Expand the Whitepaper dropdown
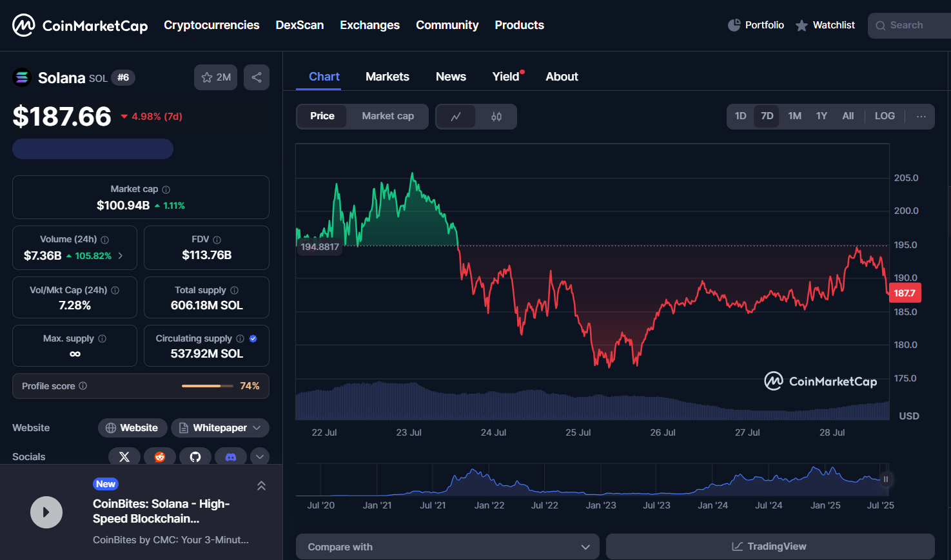 point(220,428)
